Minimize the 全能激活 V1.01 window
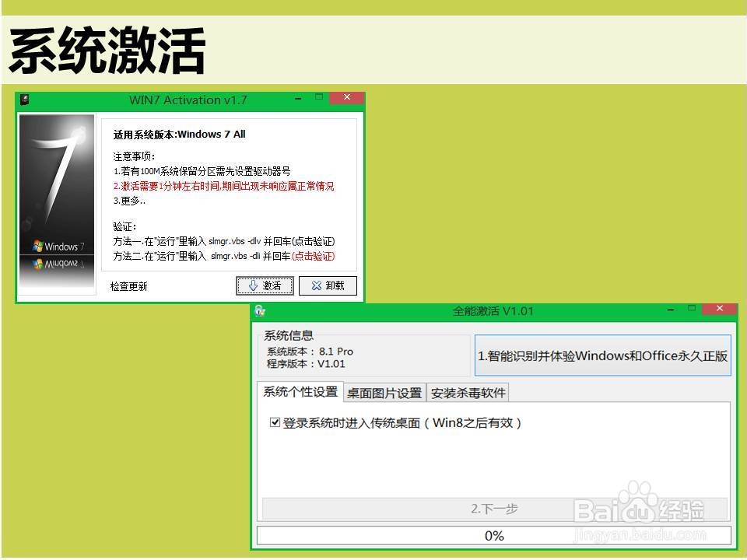The height and width of the screenshot is (560, 747). [x=671, y=310]
